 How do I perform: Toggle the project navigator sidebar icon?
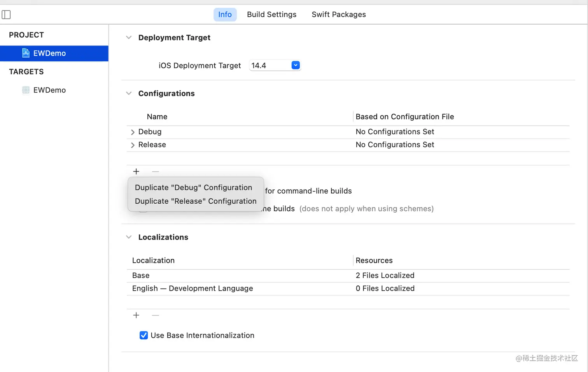click(6, 15)
